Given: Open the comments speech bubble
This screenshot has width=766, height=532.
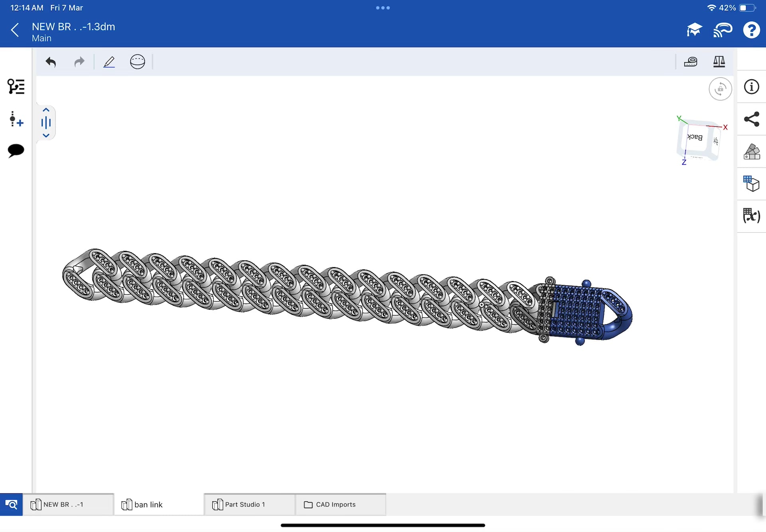Looking at the screenshot, I should click(16, 151).
